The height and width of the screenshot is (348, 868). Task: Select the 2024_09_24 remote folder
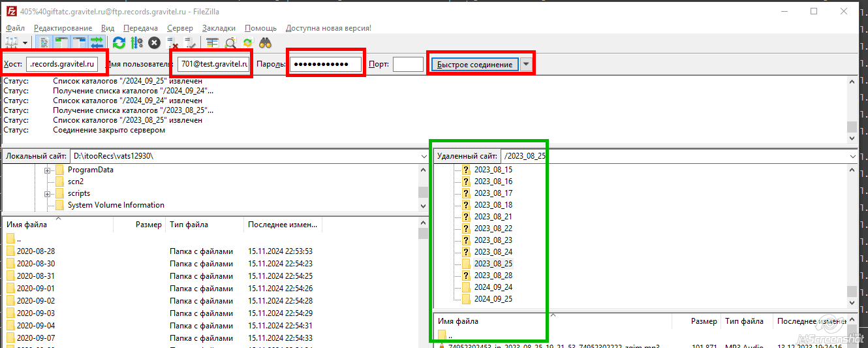[x=493, y=287]
